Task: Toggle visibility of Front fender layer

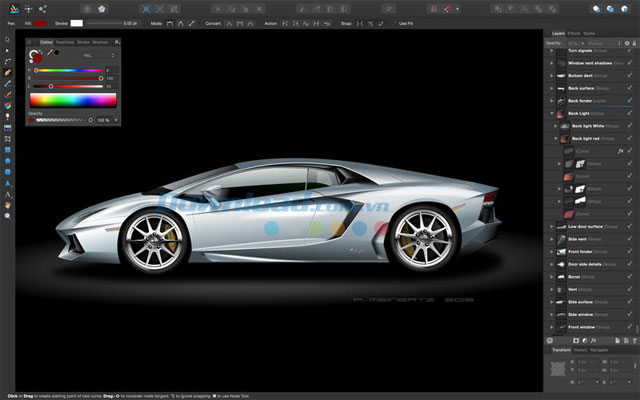Action: pyautogui.click(x=630, y=251)
